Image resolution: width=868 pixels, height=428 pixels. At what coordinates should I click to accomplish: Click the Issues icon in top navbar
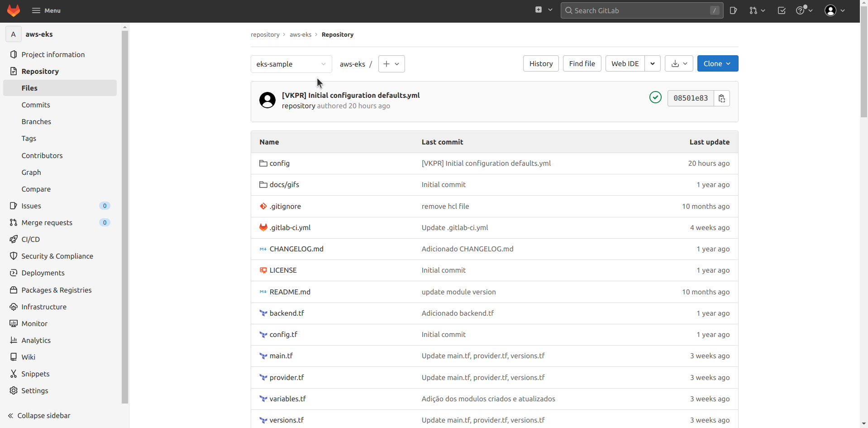tap(733, 10)
